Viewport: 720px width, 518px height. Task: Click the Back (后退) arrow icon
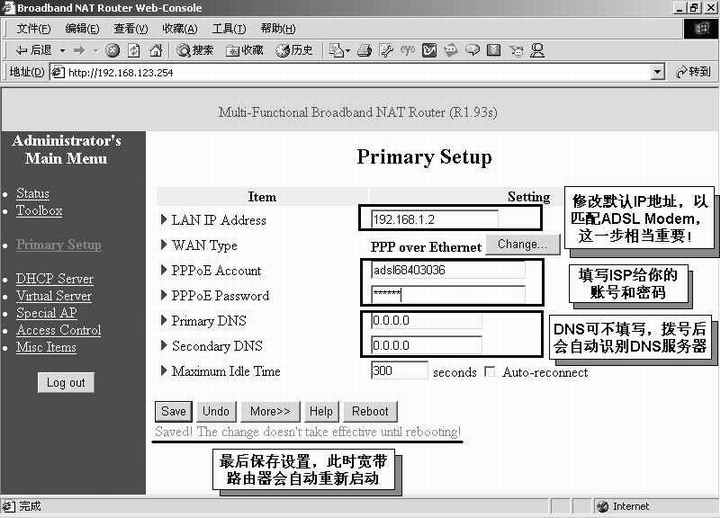click(x=22, y=50)
